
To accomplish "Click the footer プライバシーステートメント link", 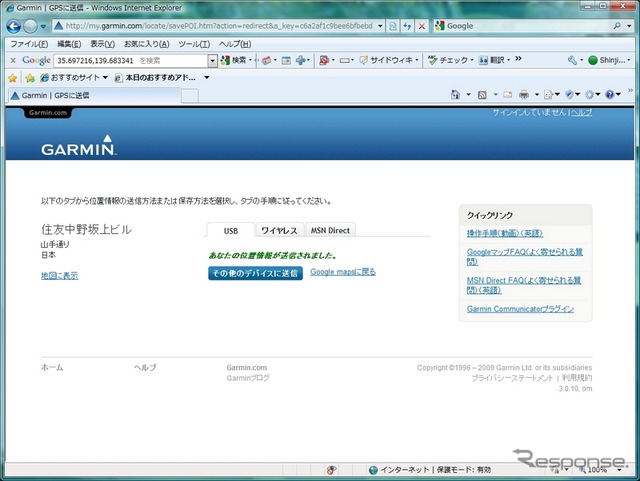I will pos(512,378).
